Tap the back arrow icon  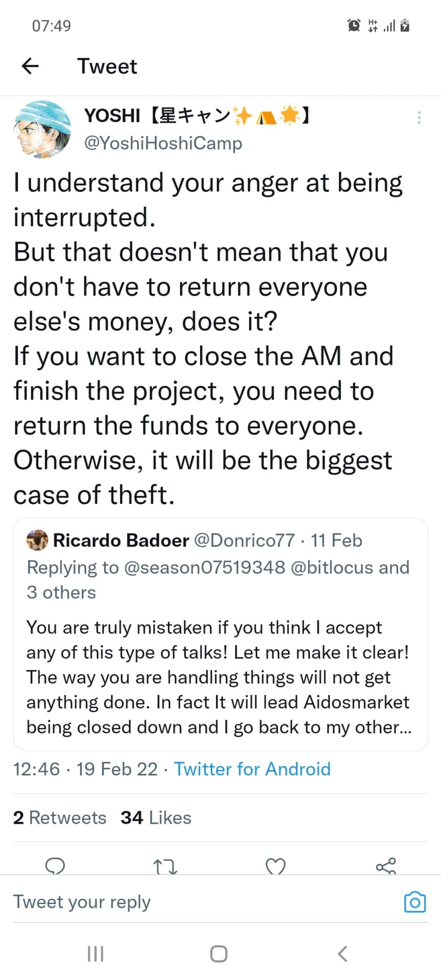click(x=31, y=66)
